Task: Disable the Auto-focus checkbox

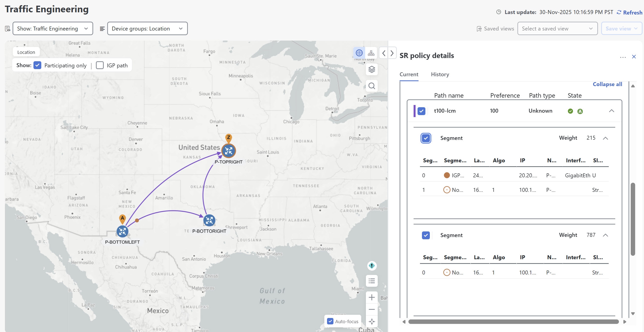Action: click(330, 321)
